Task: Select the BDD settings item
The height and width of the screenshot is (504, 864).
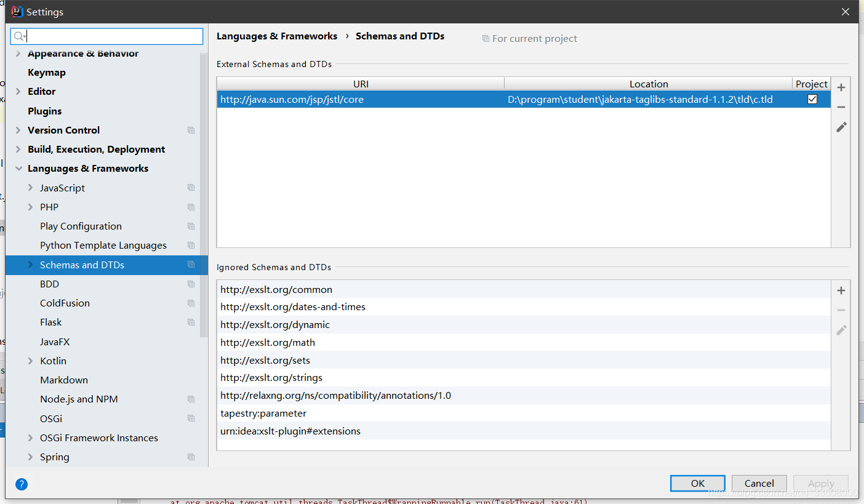Action: click(49, 284)
